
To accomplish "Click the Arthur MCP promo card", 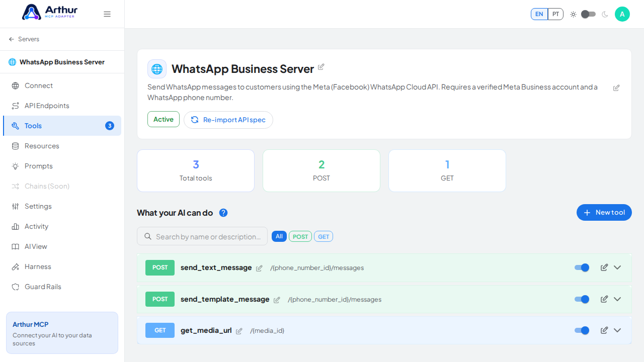I will click(62, 333).
